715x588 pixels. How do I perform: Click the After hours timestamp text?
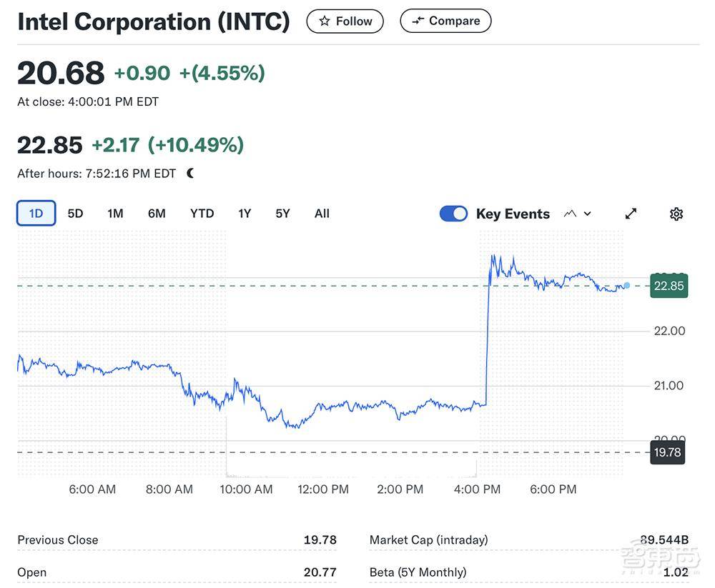tap(97, 173)
